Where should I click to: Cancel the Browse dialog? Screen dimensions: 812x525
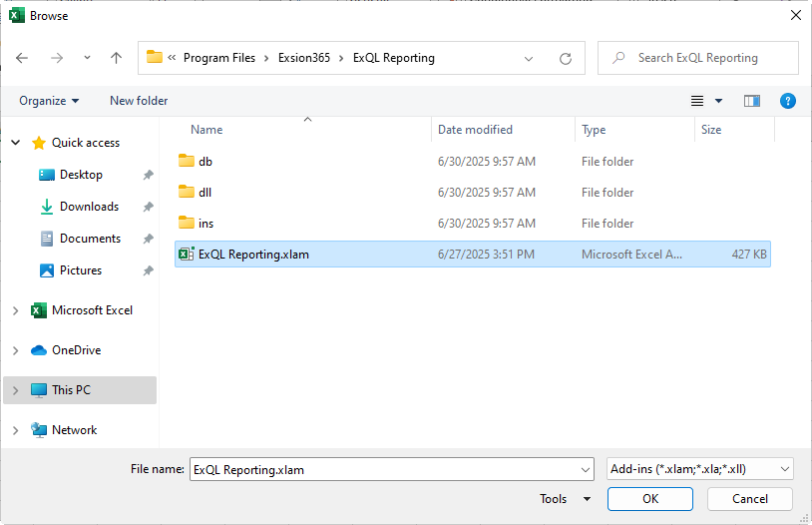(750, 499)
